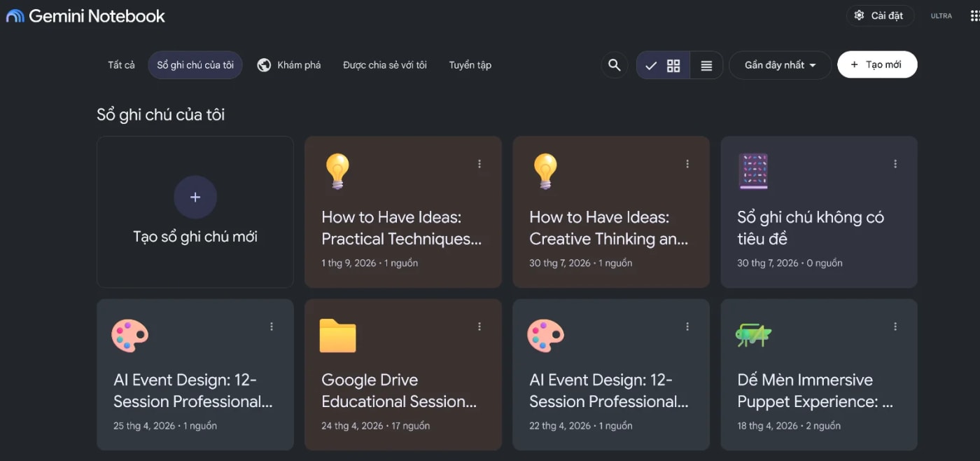
Task: Click the ULTRA plan badge
Action: (x=941, y=16)
